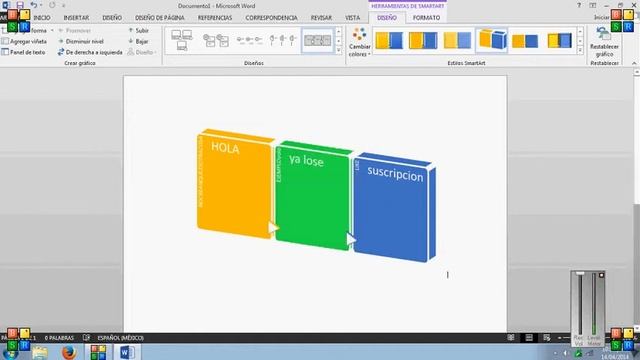Switch to SmartArt FORMATO tab
The width and height of the screenshot is (640, 360).
[426, 18]
